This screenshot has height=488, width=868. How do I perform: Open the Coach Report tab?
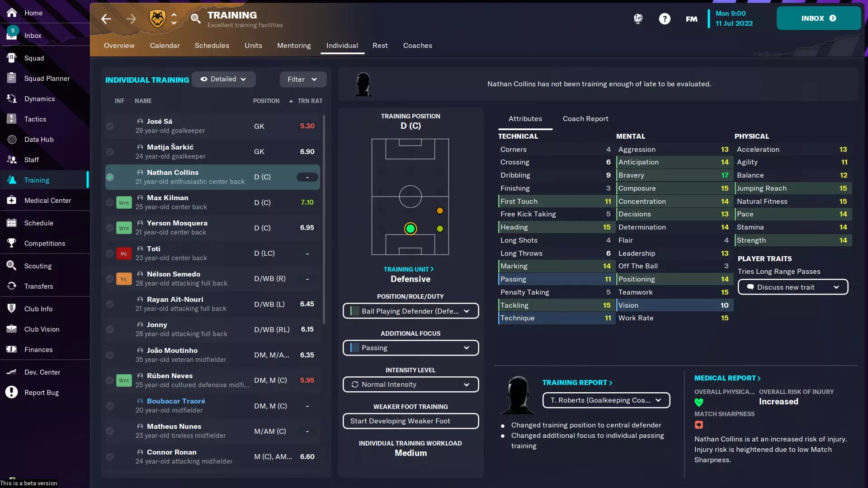click(x=585, y=119)
